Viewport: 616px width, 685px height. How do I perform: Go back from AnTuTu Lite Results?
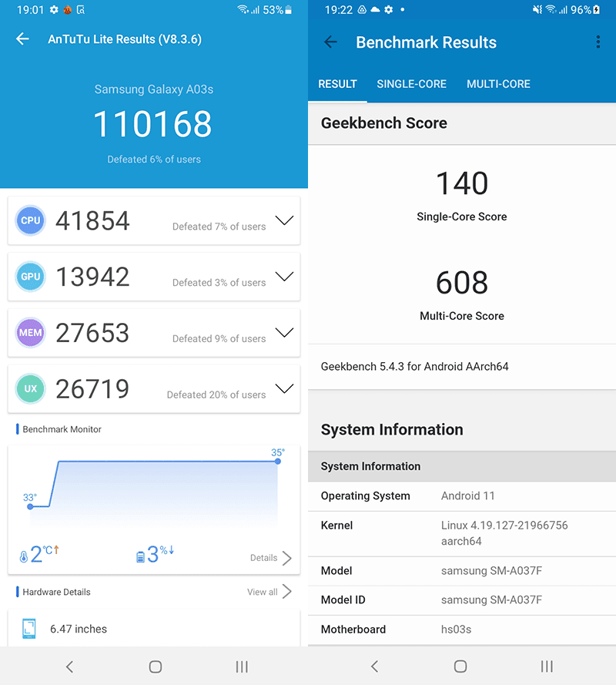pos(22,39)
